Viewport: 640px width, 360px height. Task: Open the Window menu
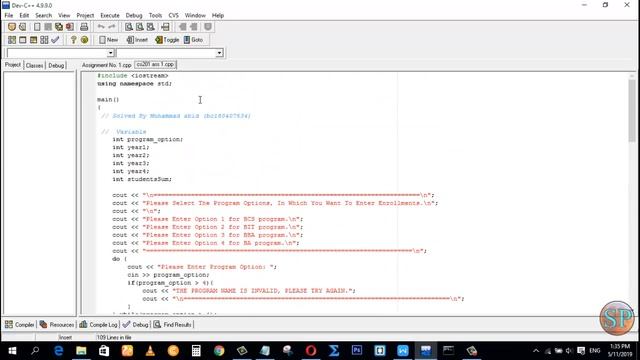point(195,16)
